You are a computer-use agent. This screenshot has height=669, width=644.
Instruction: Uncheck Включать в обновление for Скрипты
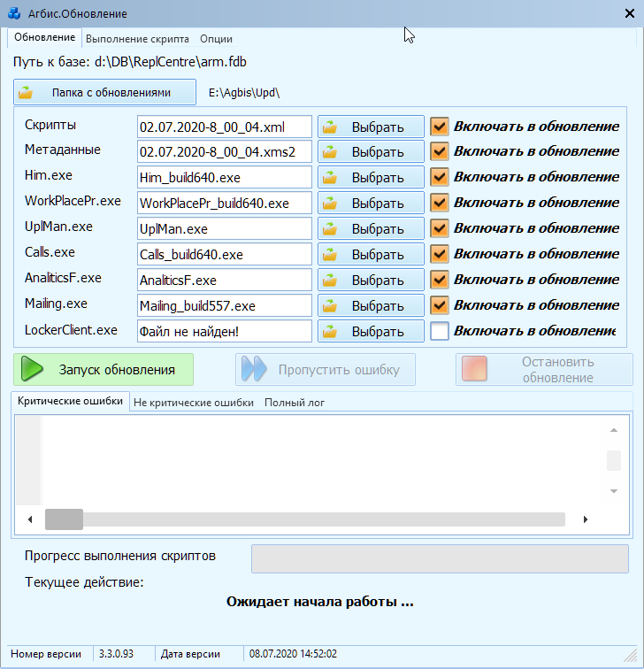(x=440, y=127)
